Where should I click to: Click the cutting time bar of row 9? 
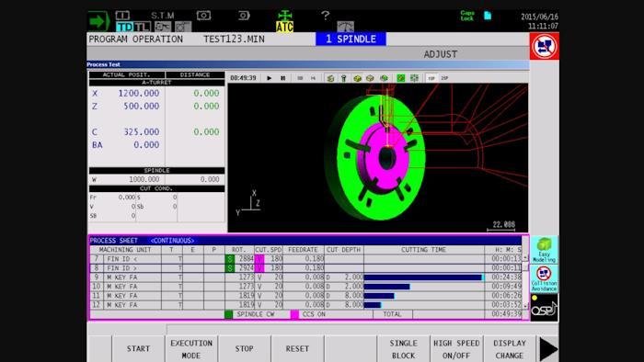pyautogui.click(x=424, y=277)
